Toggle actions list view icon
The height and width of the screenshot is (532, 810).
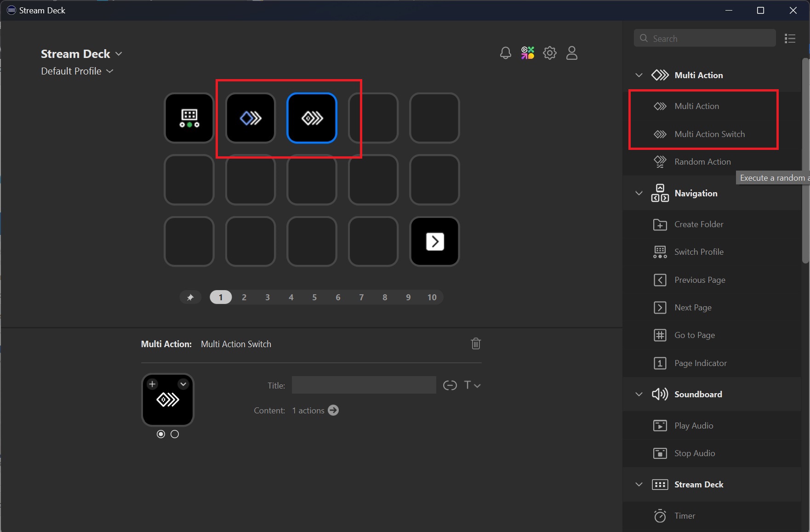click(790, 39)
